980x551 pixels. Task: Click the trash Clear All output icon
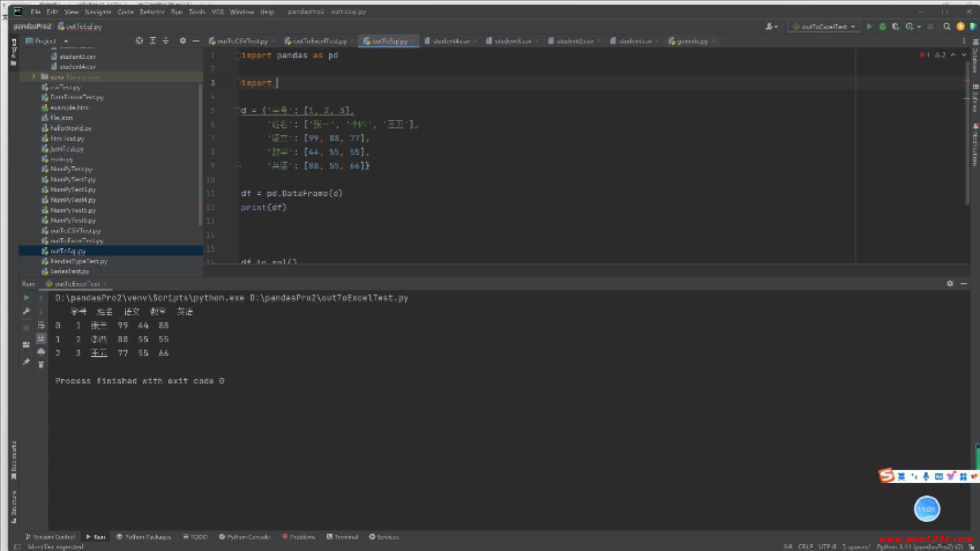pyautogui.click(x=41, y=365)
